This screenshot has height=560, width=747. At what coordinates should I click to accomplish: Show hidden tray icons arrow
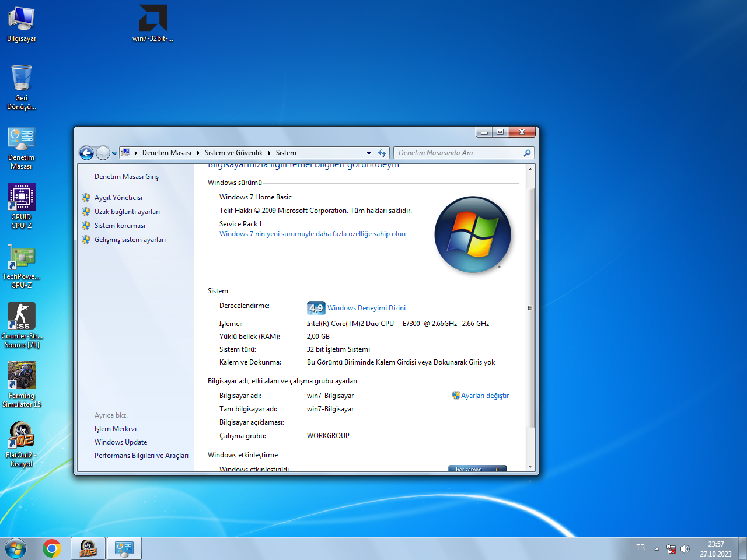657,549
